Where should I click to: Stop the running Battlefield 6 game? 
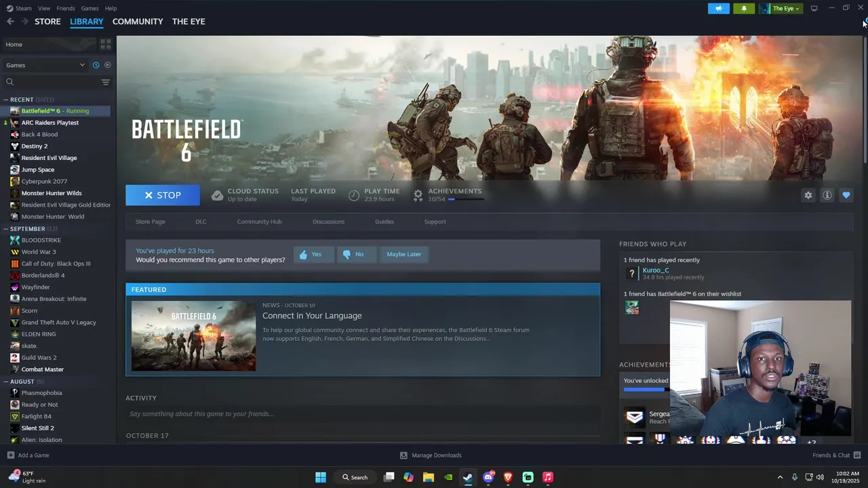(x=163, y=195)
